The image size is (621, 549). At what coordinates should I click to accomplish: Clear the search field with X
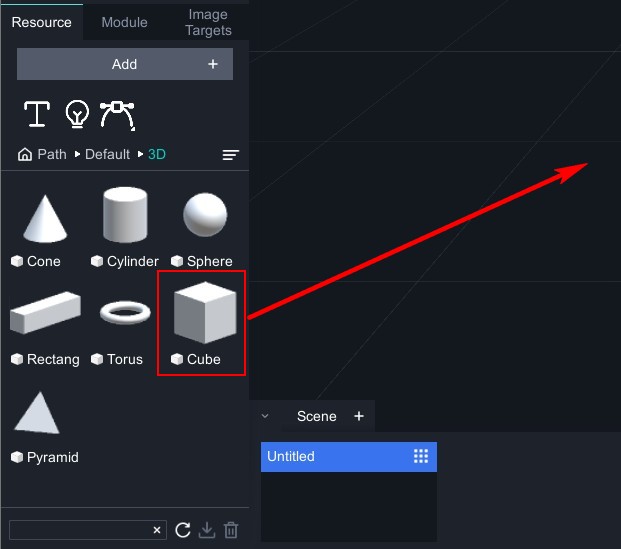click(157, 530)
